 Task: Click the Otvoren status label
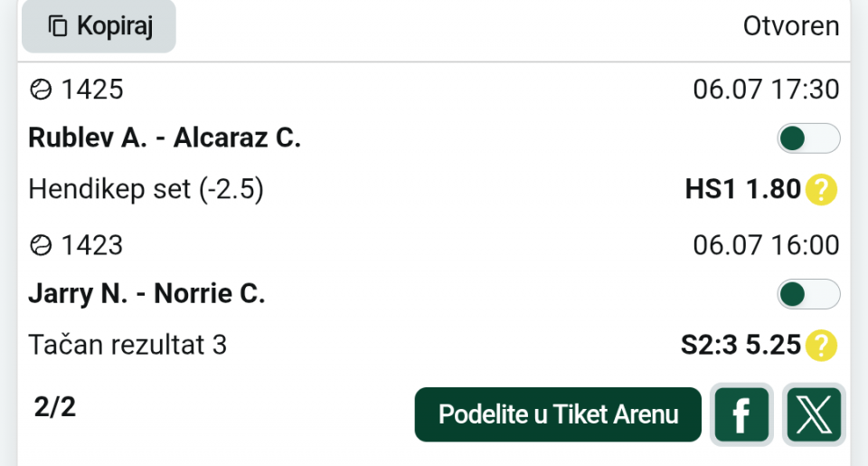pyautogui.click(x=791, y=26)
